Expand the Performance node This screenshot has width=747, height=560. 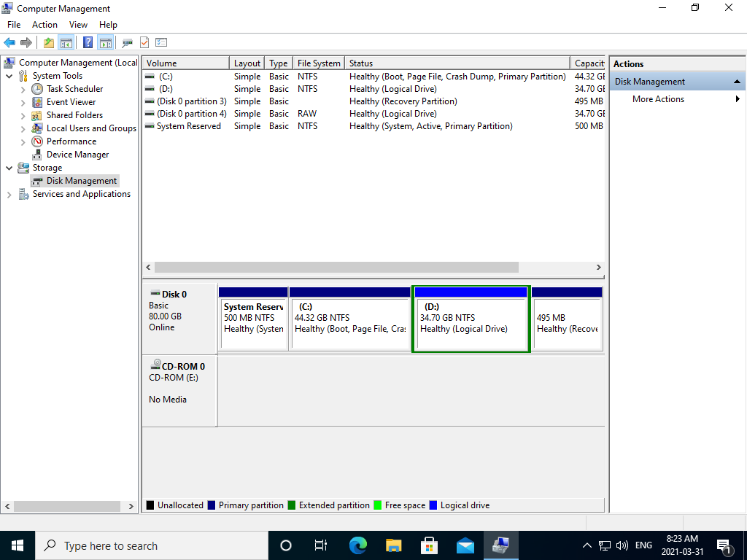pos(23,141)
